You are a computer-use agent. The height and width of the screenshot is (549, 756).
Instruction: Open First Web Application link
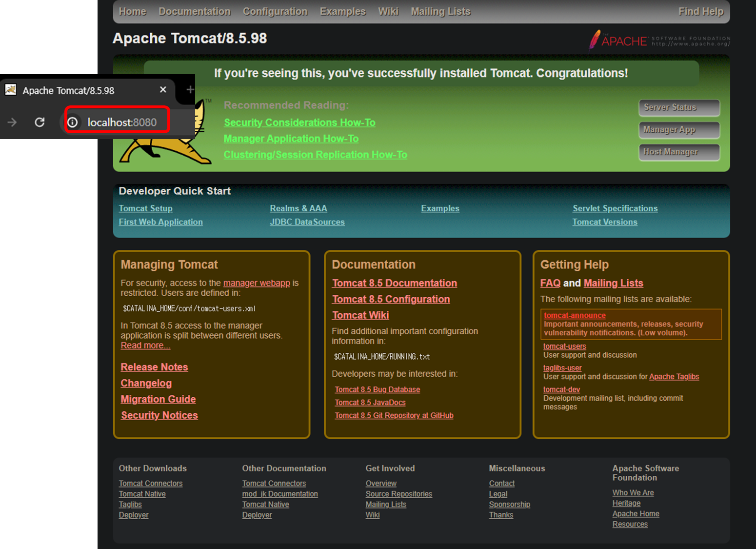click(x=160, y=222)
